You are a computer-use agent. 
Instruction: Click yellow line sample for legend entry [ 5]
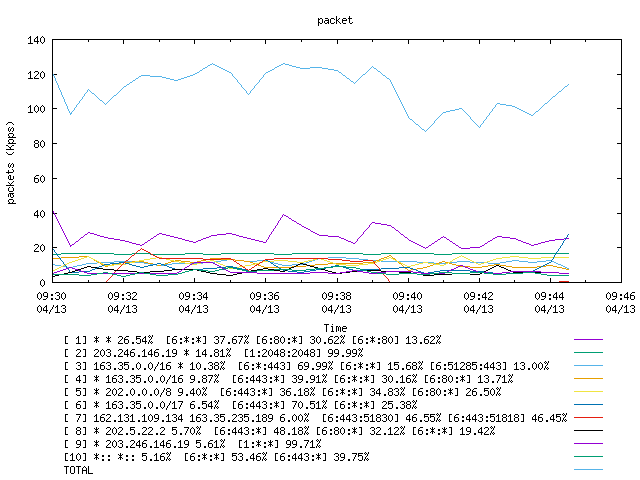[588, 392]
